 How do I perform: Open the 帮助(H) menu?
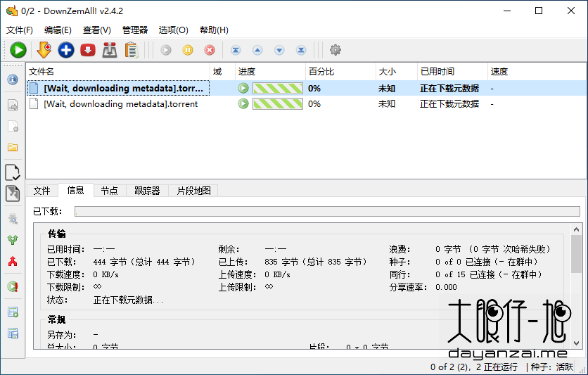click(214, 30)
